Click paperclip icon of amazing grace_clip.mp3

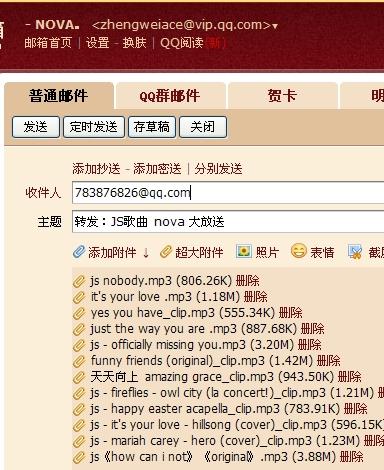(x=79, y=377)
